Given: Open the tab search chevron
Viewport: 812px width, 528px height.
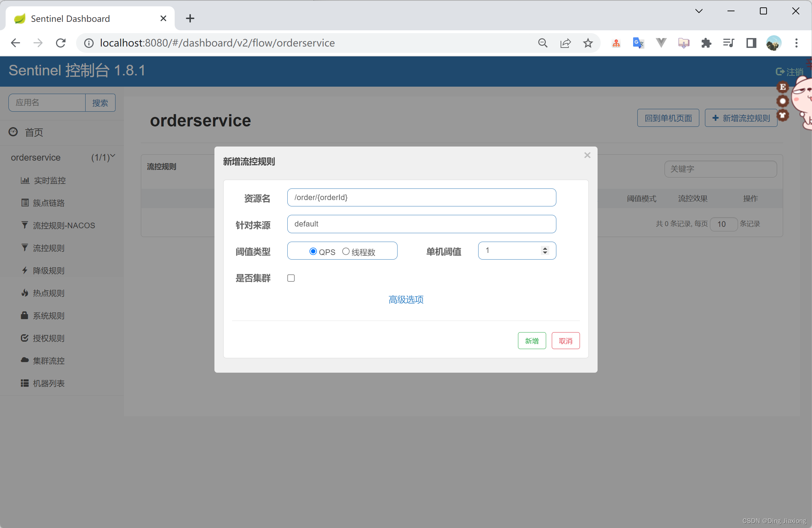Looking at the screenshot, I should [699, 11].
